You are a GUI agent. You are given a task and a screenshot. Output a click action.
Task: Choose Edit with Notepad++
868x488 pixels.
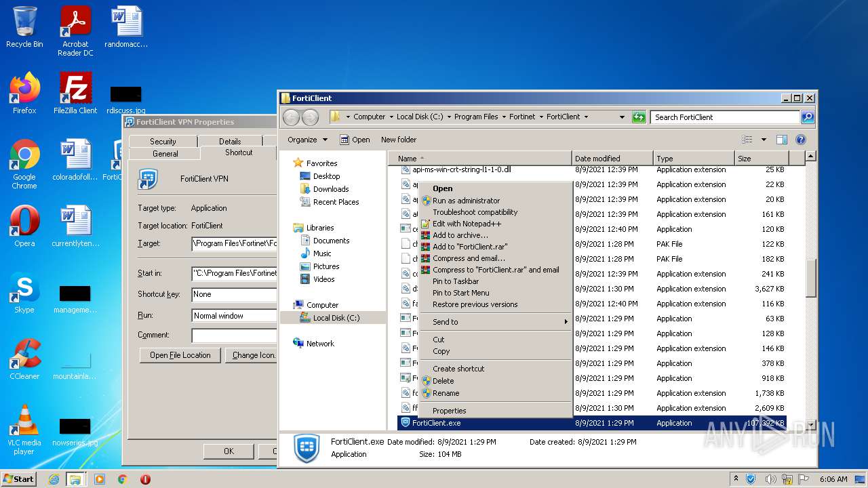point(495,224)
